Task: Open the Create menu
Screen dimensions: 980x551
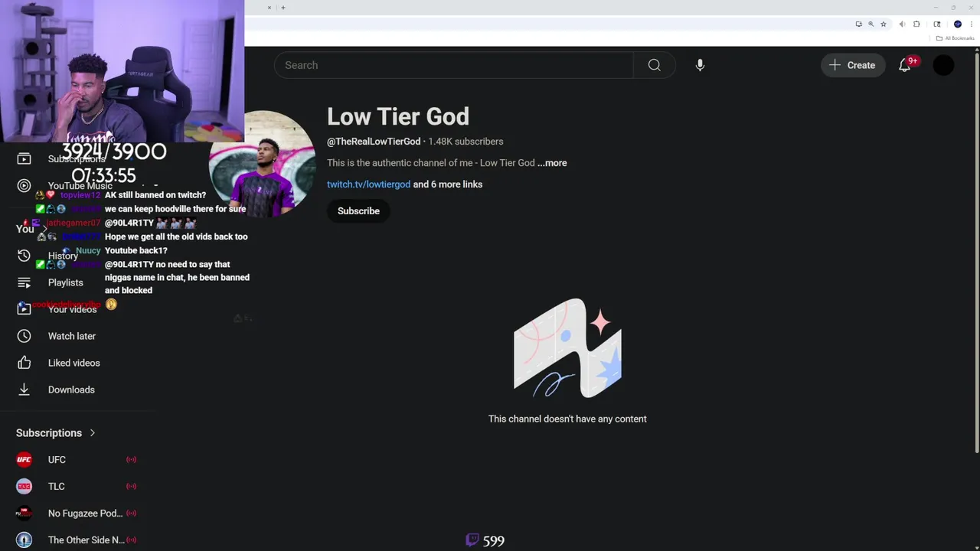Action: pyautogui.click(x=853, y=65)
